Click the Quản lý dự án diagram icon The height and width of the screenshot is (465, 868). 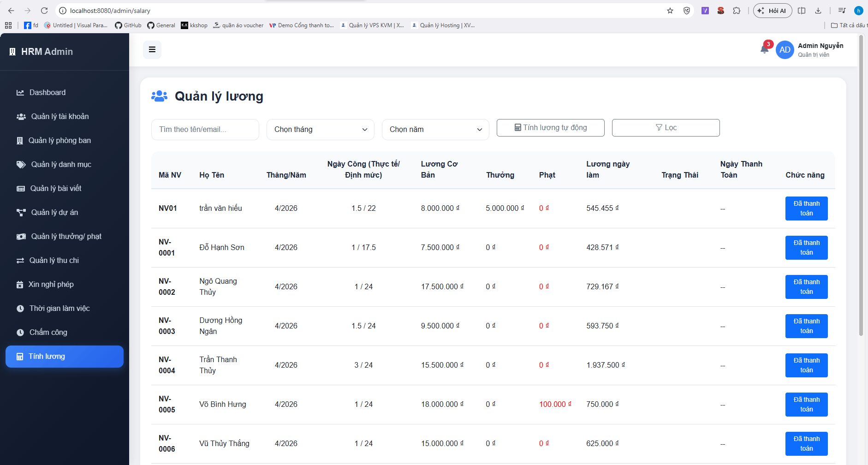click(x=21, y=213)
